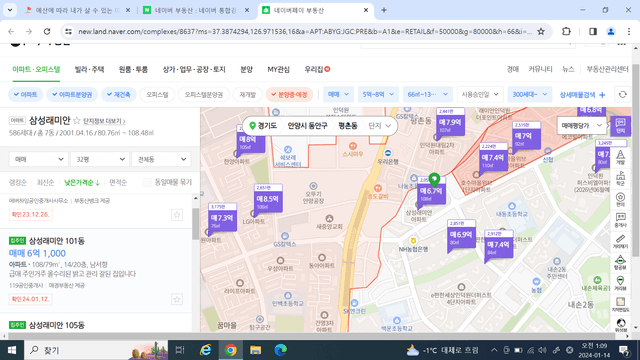This screenshot has width=640, height=360.
Task: Expand the 32평 size dropdown
Action: click(x=100, y=159)
